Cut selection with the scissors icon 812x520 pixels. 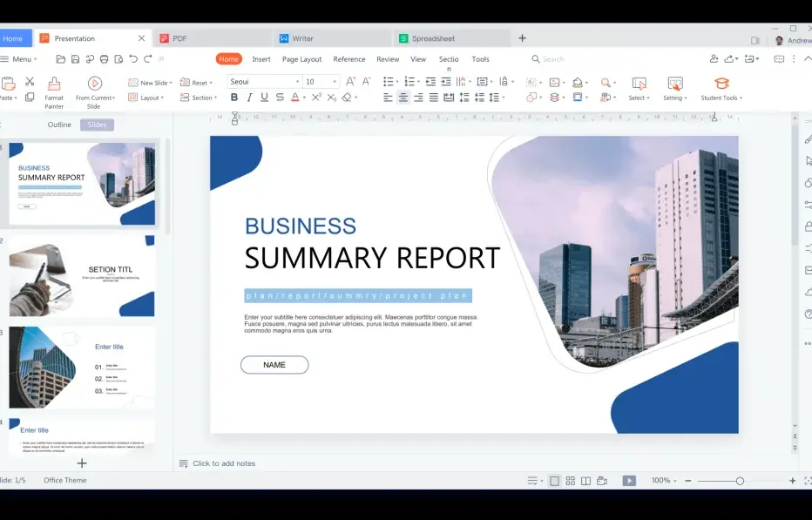[x=30, y=81]
